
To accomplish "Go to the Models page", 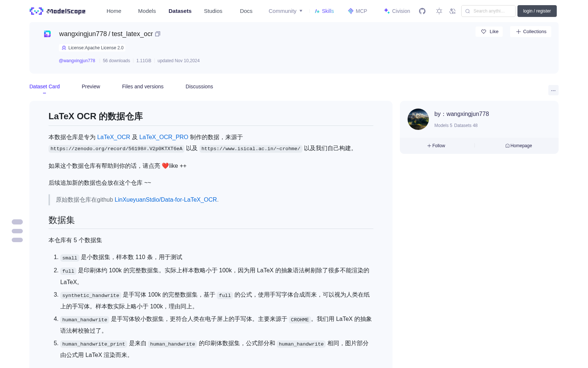I will coord(147,11).
